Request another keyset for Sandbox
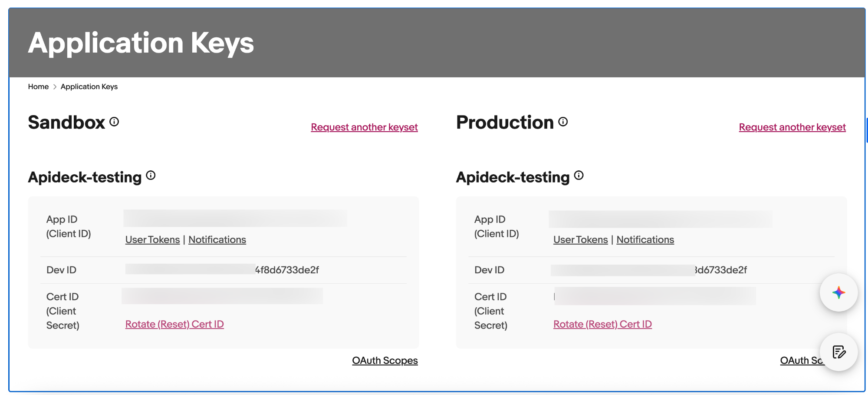The image size is (868, 395). click(x=364, y=127)
